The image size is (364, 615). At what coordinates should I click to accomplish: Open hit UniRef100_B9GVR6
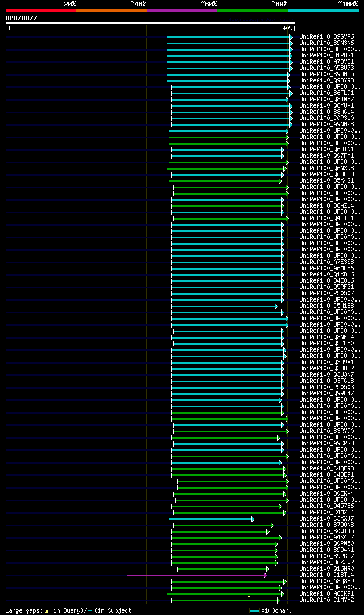326,37
